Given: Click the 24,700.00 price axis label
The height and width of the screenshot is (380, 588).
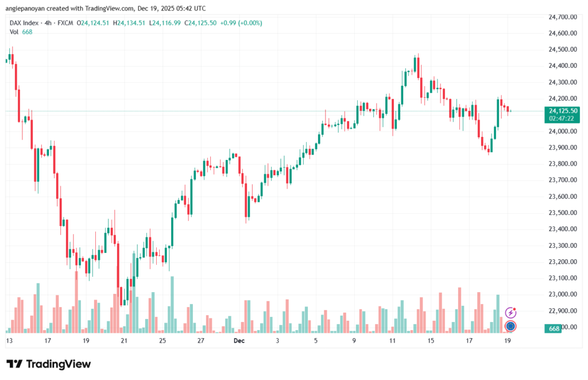Looking at the screenshot, I should (x=563, y=17).
